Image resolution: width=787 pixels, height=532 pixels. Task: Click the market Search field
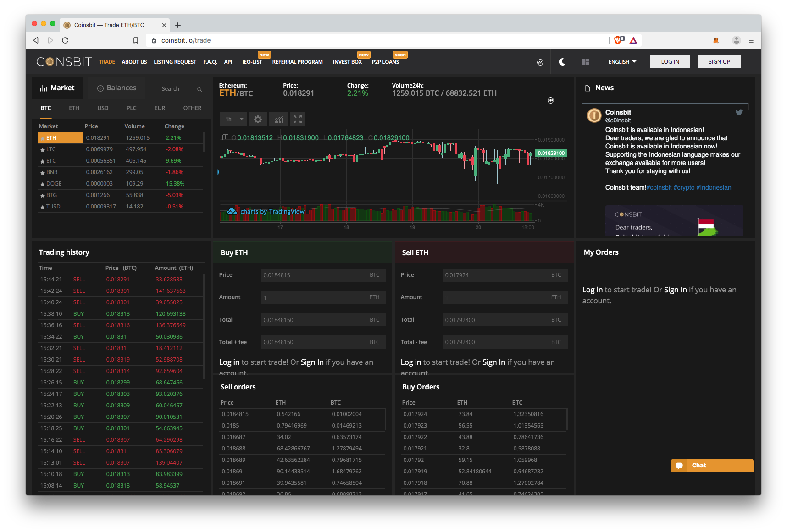177,89
